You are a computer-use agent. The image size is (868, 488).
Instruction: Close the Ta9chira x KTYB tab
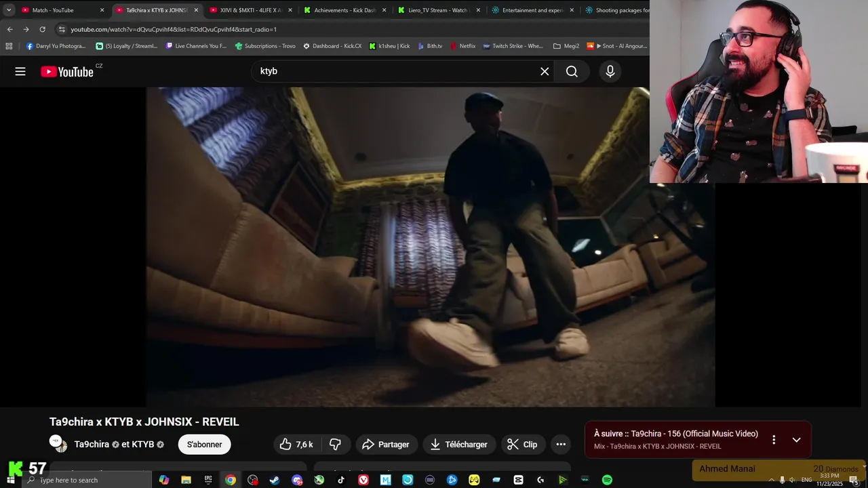(196, 10)
